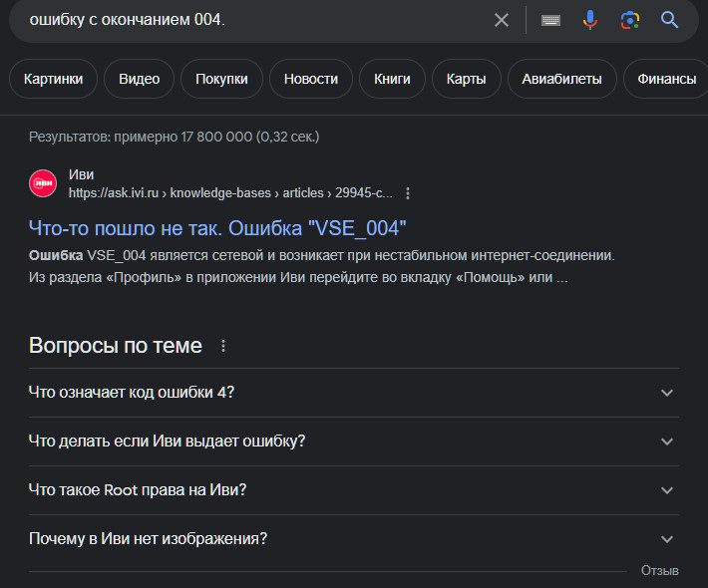708x588 pixels.
Task: Select the Авиабилеты filter chip
Action: tap(559, 79)
